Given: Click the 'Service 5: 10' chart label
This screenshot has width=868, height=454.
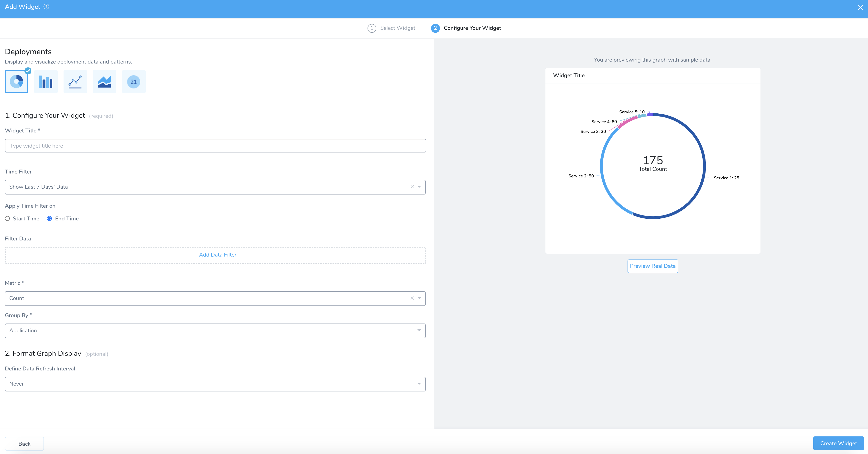Looking at the screenshot, I should coord(632,112).
